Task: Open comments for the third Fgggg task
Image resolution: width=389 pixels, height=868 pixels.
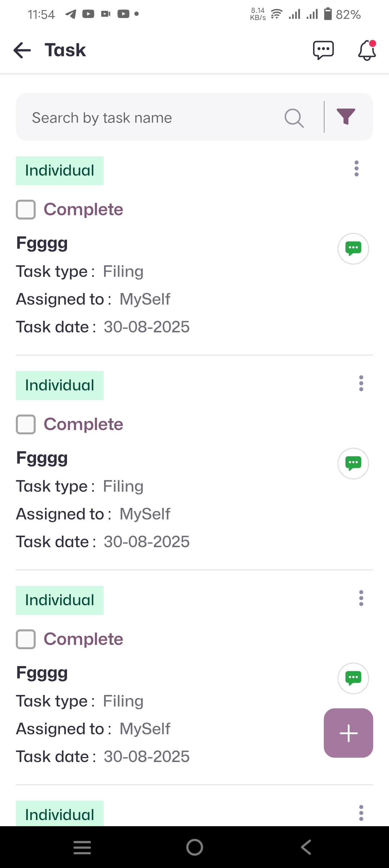Action: pos(353,678)
